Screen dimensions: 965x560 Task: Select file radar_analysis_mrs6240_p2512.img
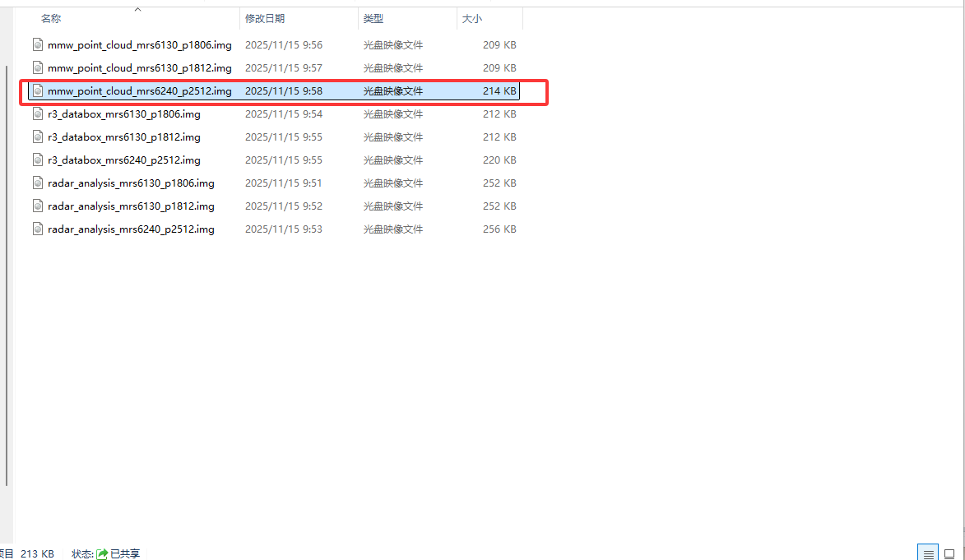(x=131, y=229)
